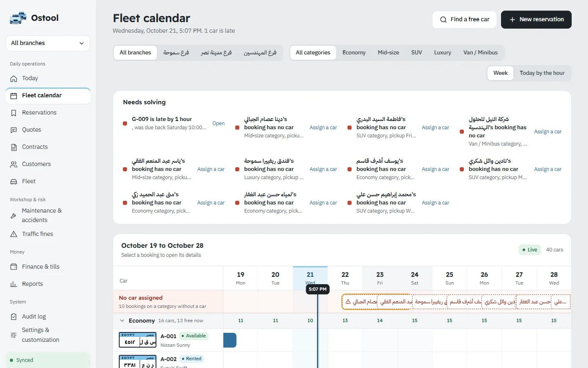The image size is (588, 368).
Task: Click the 5:07 PM current time marker
Action: [318, 289]
